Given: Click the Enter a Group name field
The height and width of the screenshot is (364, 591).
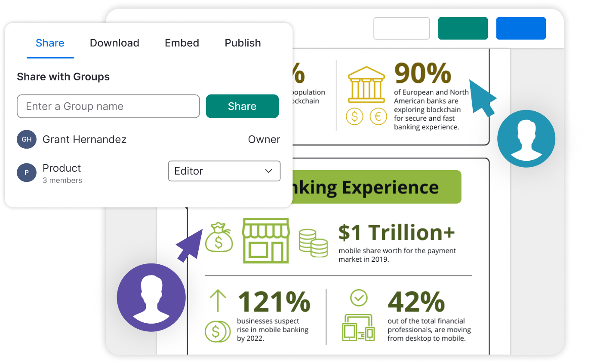Looking at the screenshot, I should (108, 106).
